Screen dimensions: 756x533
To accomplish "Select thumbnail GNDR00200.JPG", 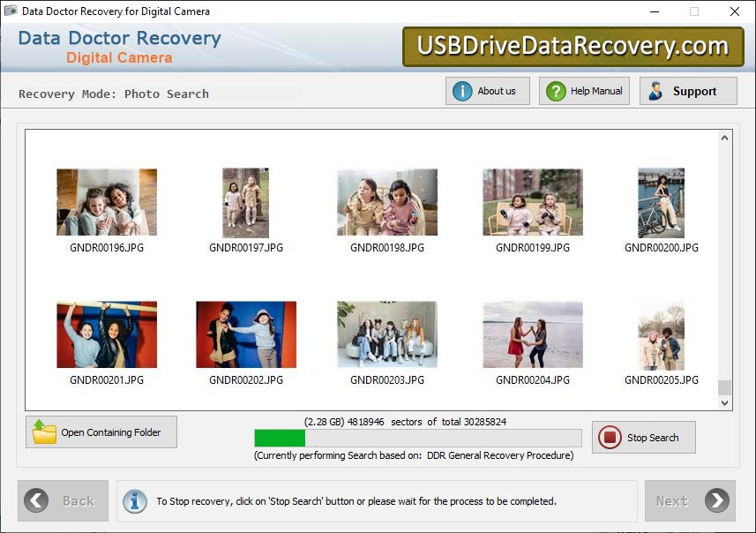I will click(x=661, y=202).
